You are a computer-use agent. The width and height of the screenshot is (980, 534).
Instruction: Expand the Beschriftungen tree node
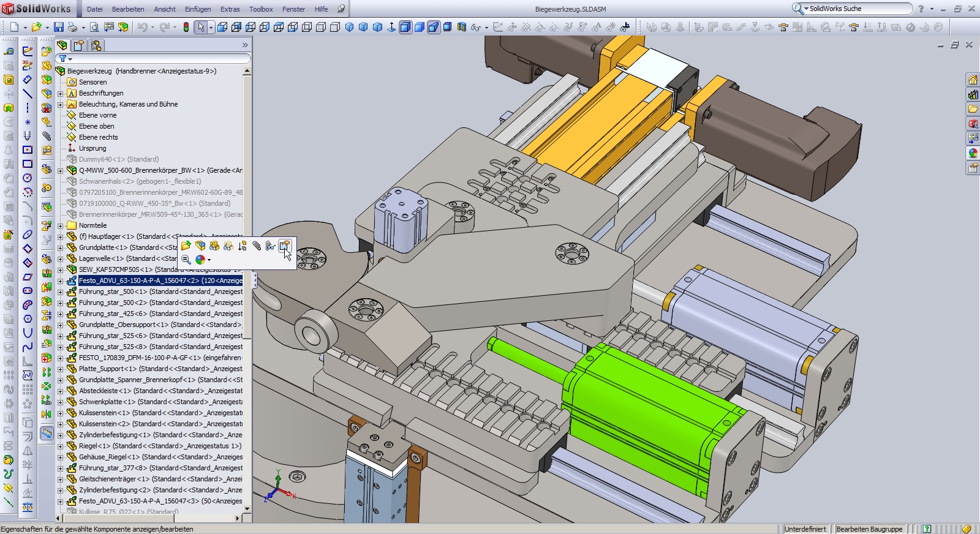pos(61,94)
